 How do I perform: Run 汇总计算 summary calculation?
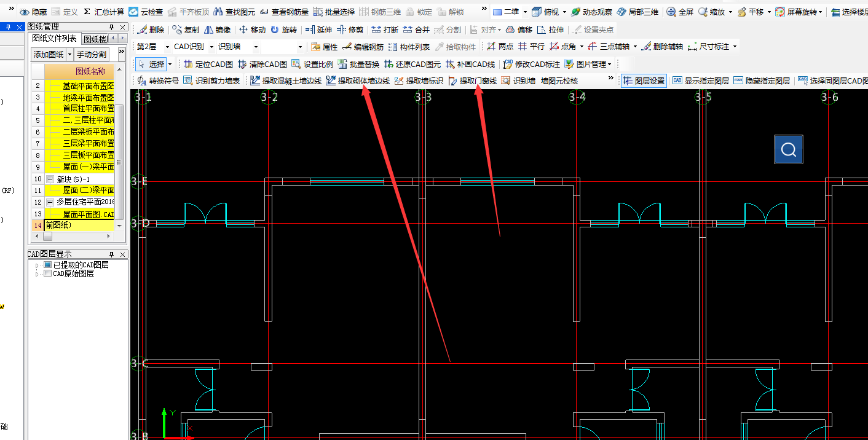click(103, 12)
